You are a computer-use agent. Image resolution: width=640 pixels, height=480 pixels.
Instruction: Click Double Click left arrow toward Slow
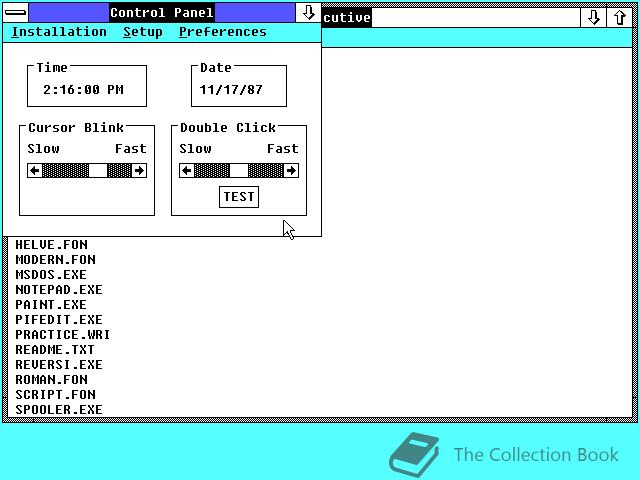pyautogui.click(x=187, y=170)
